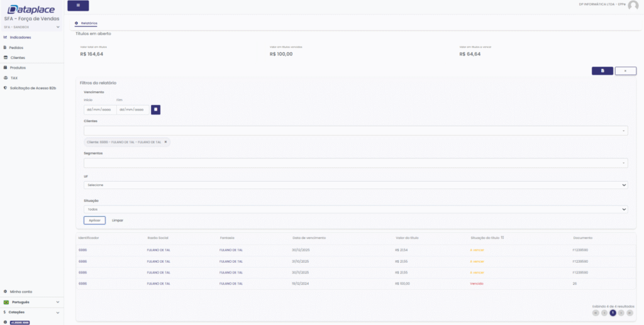Switch to the Relatórios tab

(88, 23)
